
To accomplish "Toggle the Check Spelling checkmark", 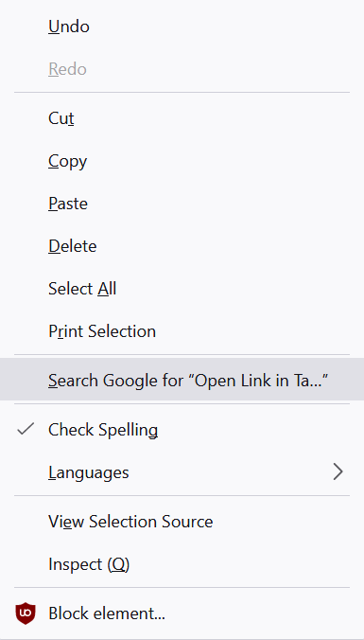I will 26,429.
